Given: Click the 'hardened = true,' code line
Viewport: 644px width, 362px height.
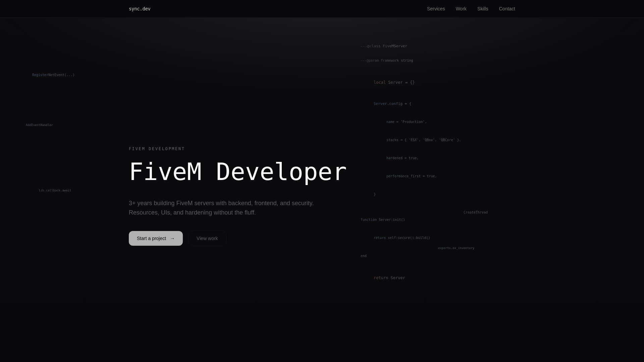Looking at the screenshot, I should (x=402, y=158).
